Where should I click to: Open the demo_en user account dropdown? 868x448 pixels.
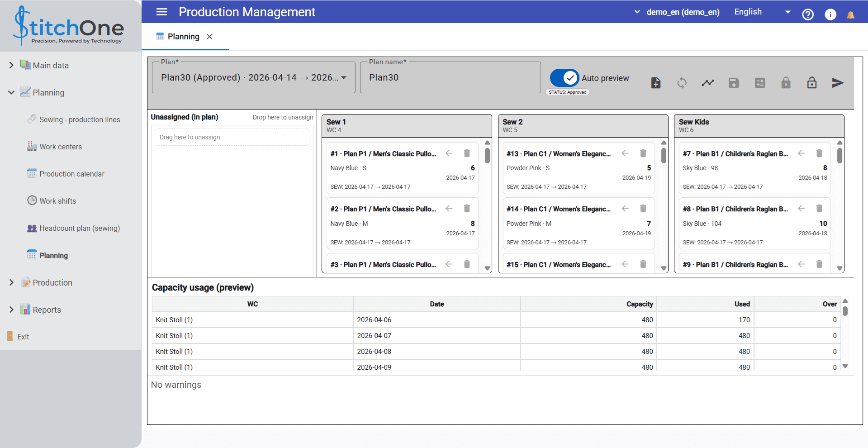point(677,12)
